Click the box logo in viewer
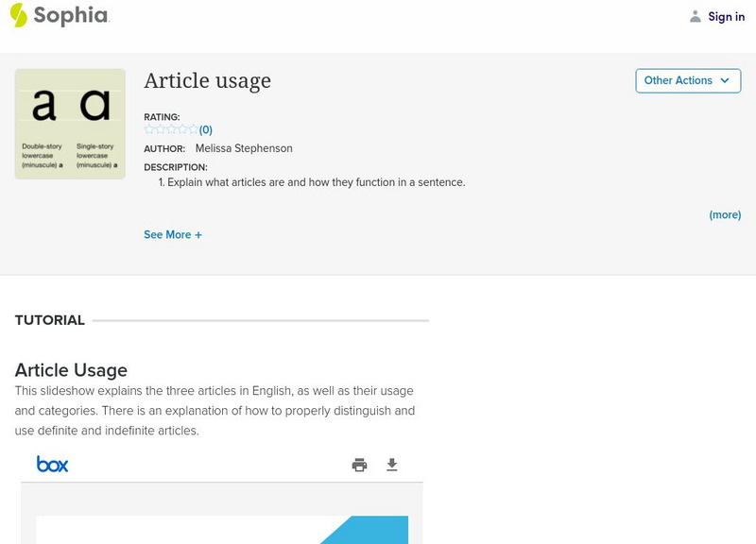The image size is (756, 544). tap(52, 464)
